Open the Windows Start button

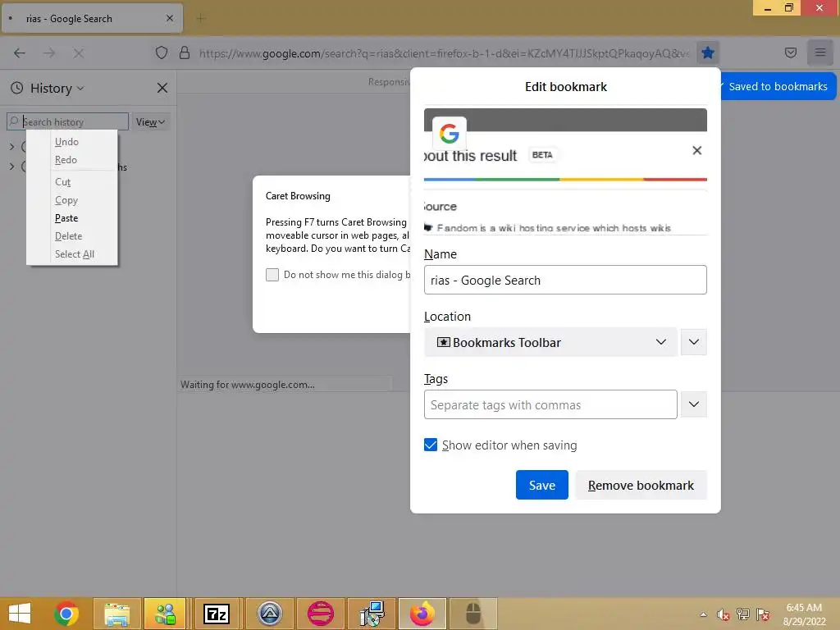click(x=20, y=614)
